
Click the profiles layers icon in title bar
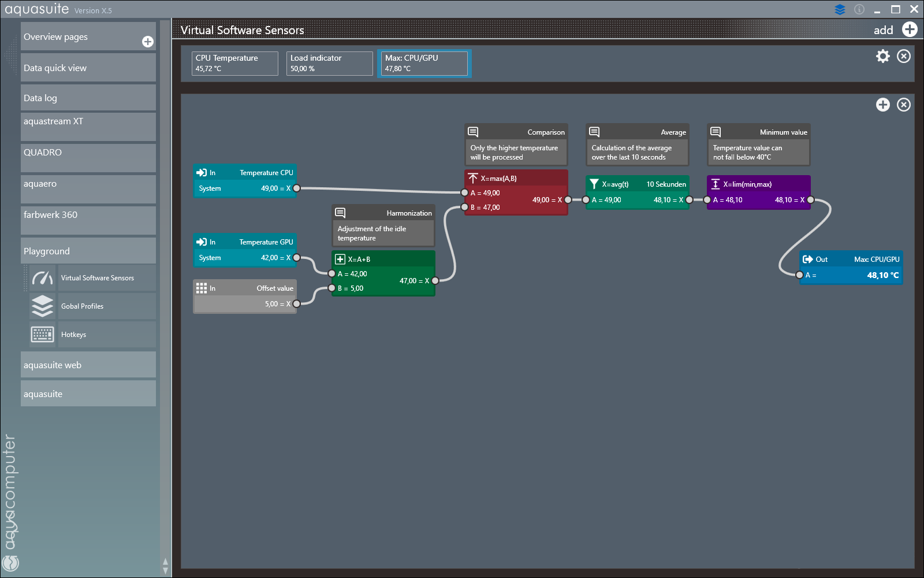(840, 9)
